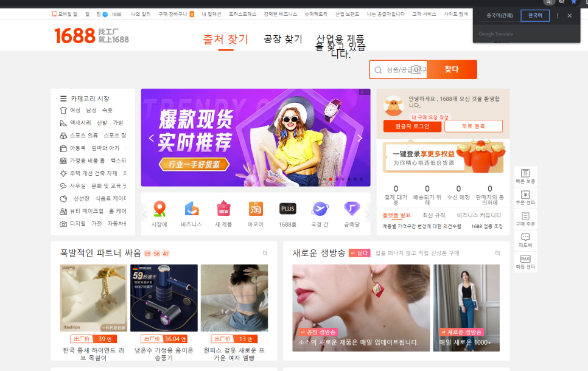The width and height of the screenshot is (588, 371).
Task: Switch to 공장 찾기 tab
Action: pyautogui.click(x=283, y=39)
